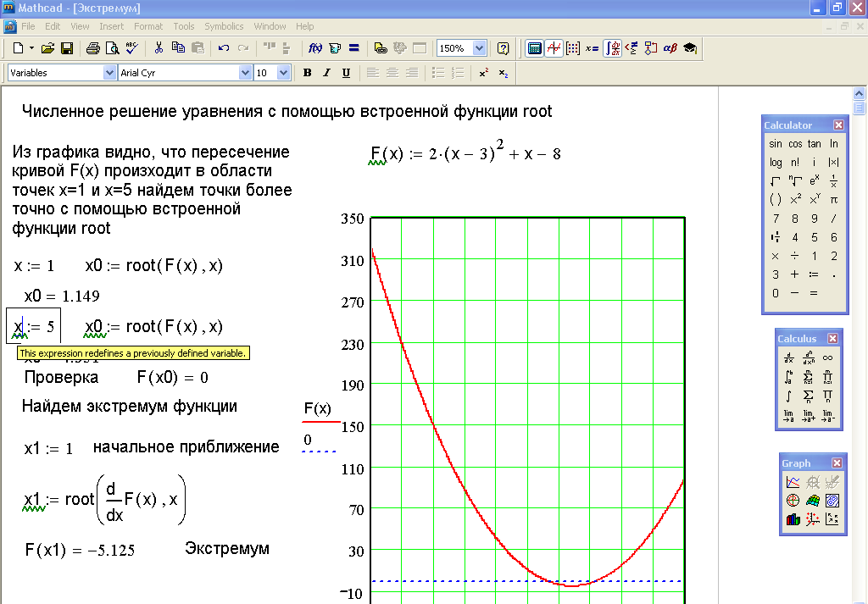This screenshot has height=604, width=868.
Task: Insert derivative operator from Calculus palette
Action: pos(789,358)
